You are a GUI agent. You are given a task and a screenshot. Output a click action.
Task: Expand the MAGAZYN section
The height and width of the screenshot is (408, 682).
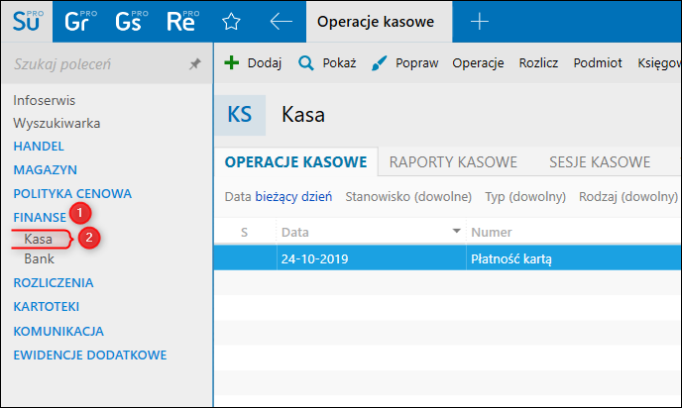[x=45, y=170]
